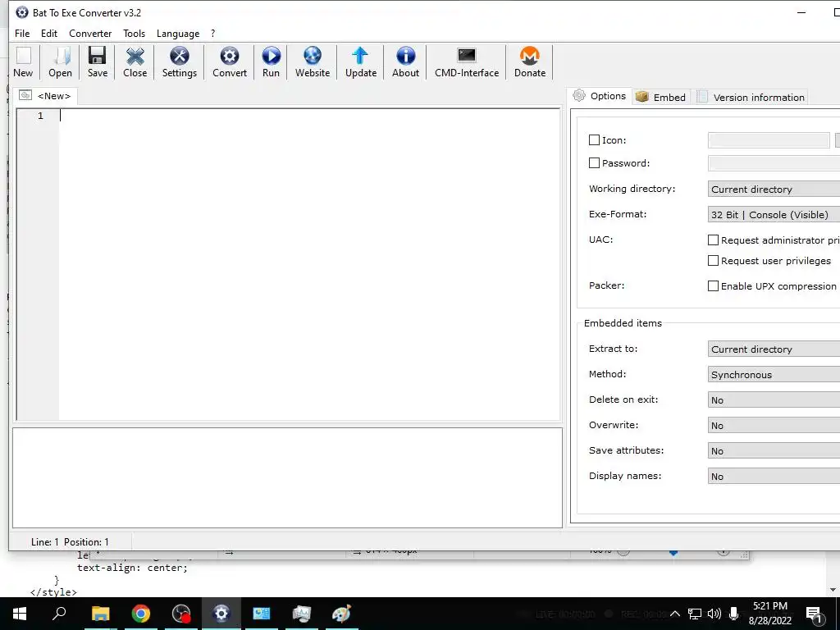This screenshot has height=630, width=840.
Task: Click the network icon in the system tray
Action: pyautogui.click(x=695, y=614)
